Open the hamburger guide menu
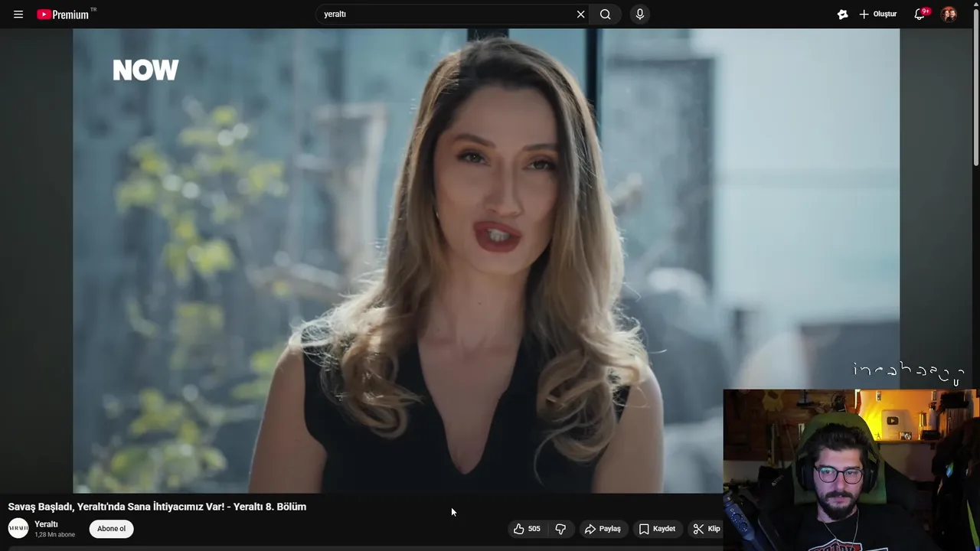 [x=18, y=15]
